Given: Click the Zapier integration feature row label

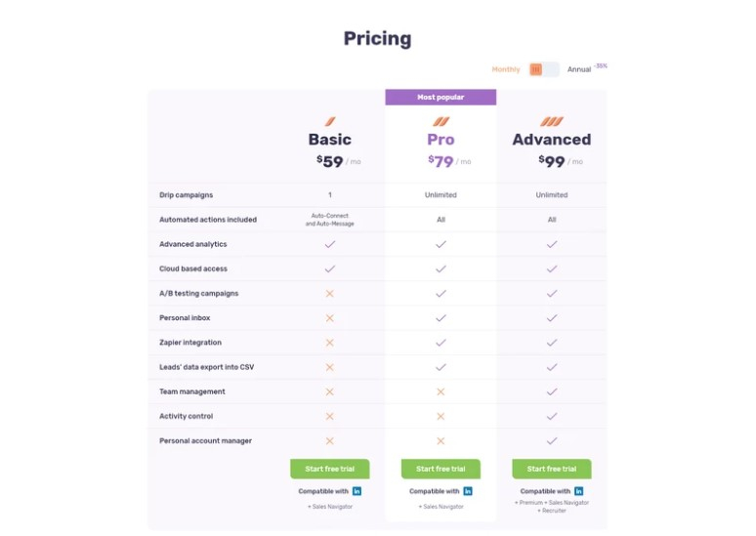Looking at the screenshot, I should (190, 343).
